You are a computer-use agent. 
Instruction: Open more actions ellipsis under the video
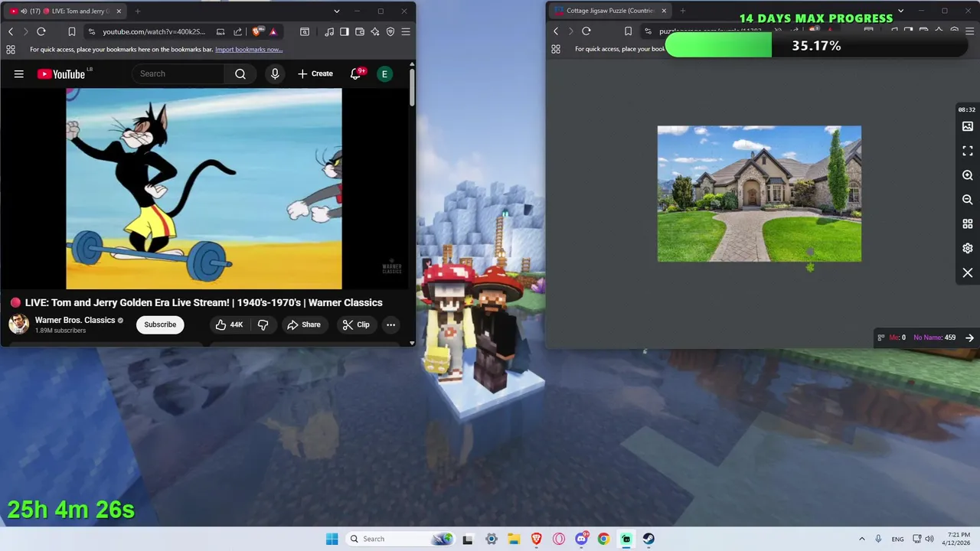390,324
